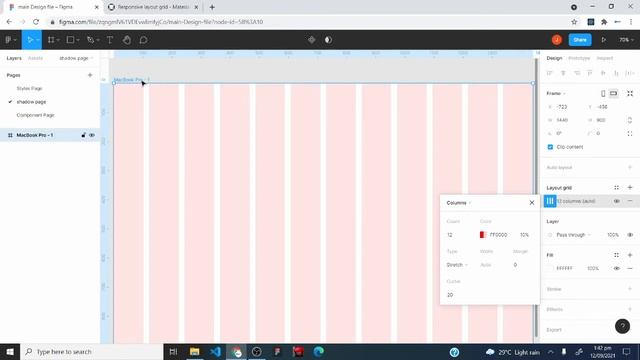Select the Comment tool
The width and height of the screenshot is (640, 360).
[143, 40]
